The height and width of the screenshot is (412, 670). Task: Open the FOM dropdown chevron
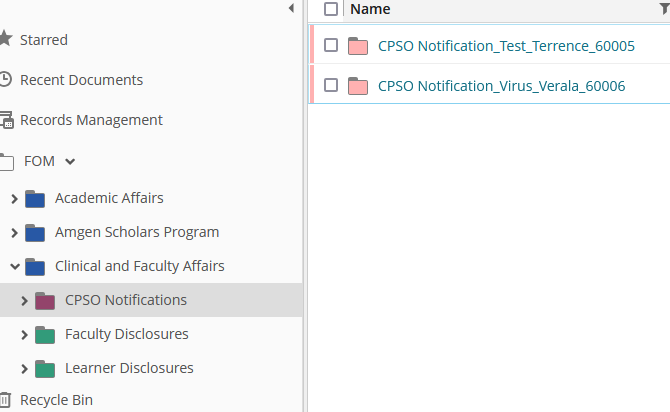[70, 162]
